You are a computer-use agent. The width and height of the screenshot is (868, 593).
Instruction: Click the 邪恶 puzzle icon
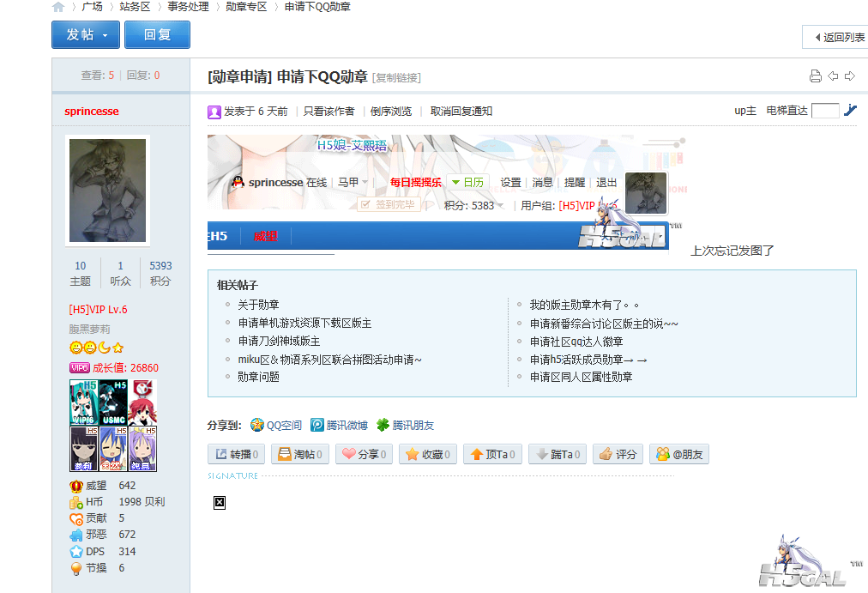(x=75, y=536)
